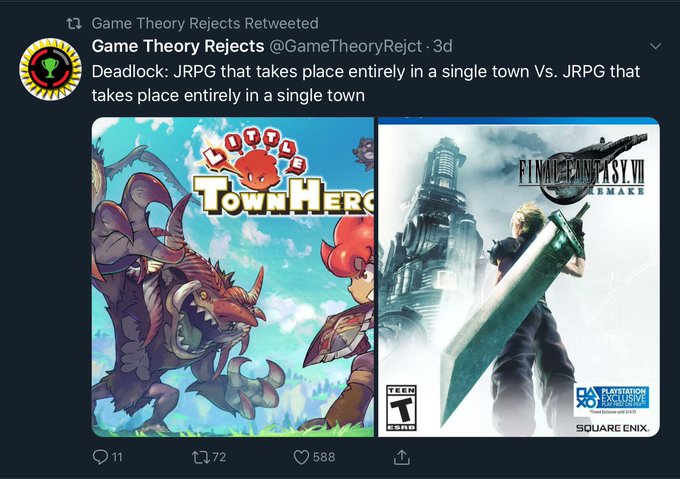Retweet using the arrows icon beside 72
This screenshot has width=680, height=479.
click(200, 457)
